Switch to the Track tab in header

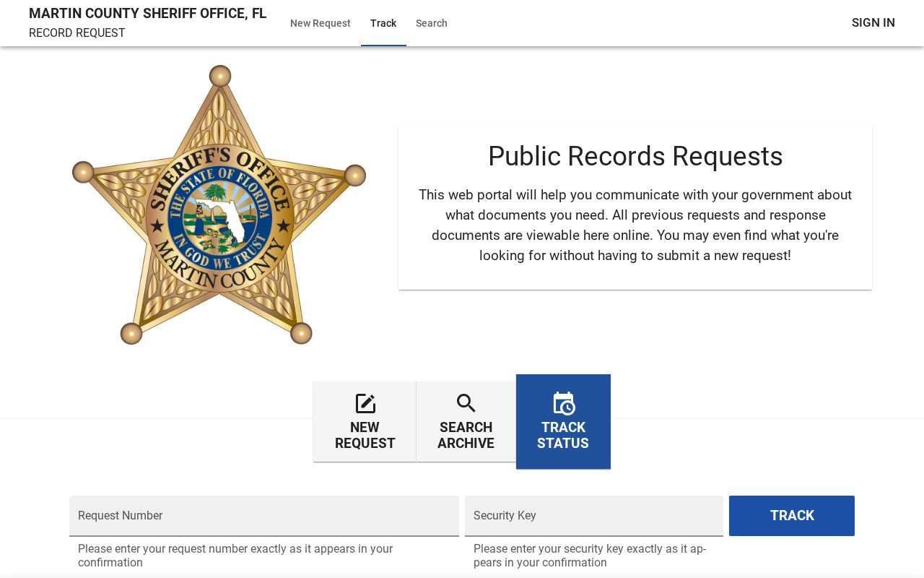coord(383,23)
